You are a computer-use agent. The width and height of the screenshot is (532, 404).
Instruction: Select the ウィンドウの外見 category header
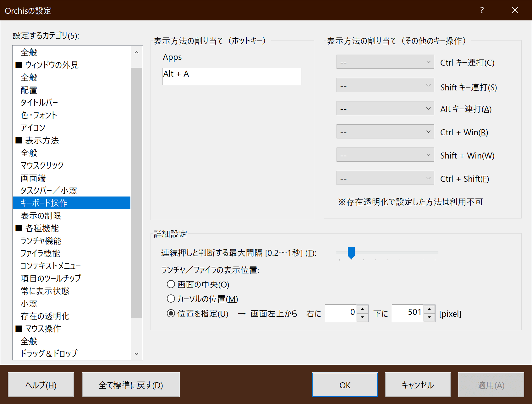pyautogui.click(x=72, y=65)
